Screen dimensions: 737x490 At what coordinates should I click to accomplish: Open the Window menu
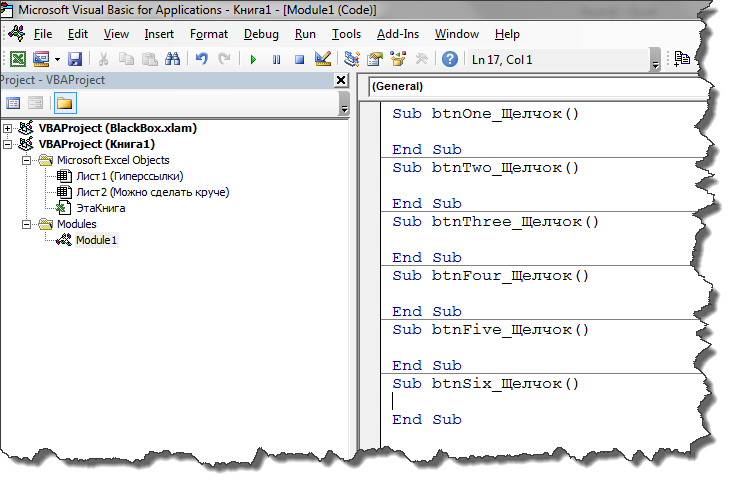point(456,34)
